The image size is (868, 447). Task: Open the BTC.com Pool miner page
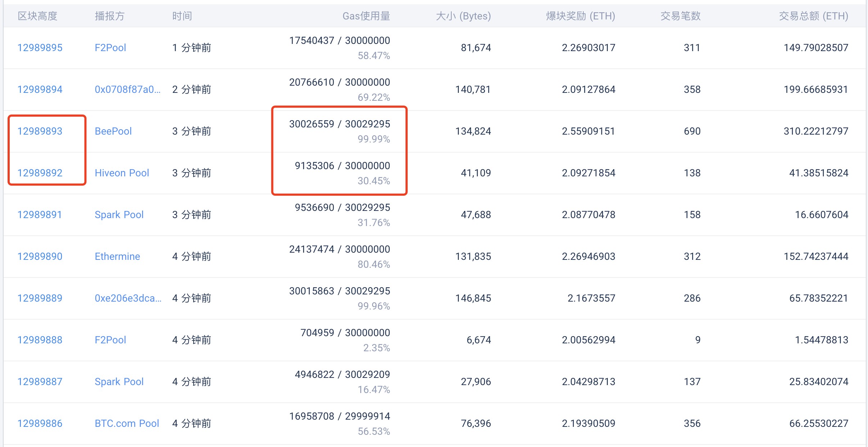[127, 423]
